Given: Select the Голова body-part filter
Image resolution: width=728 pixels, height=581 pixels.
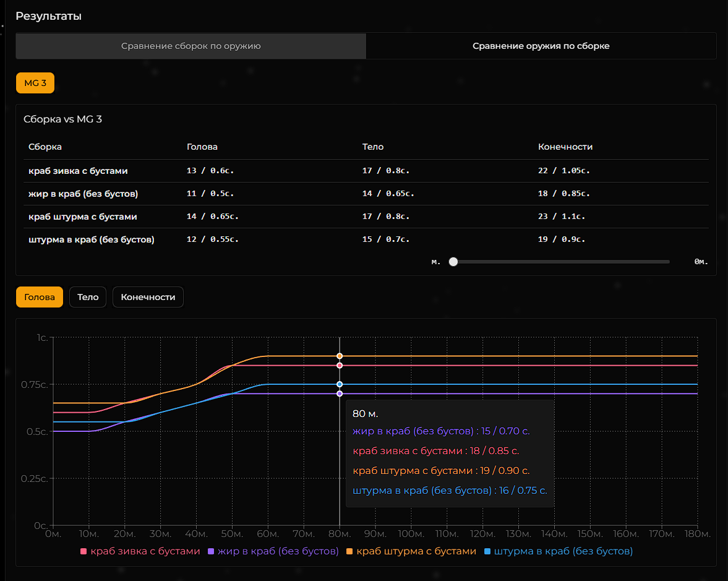Looking at the screenshot, I should click(40, 297).
